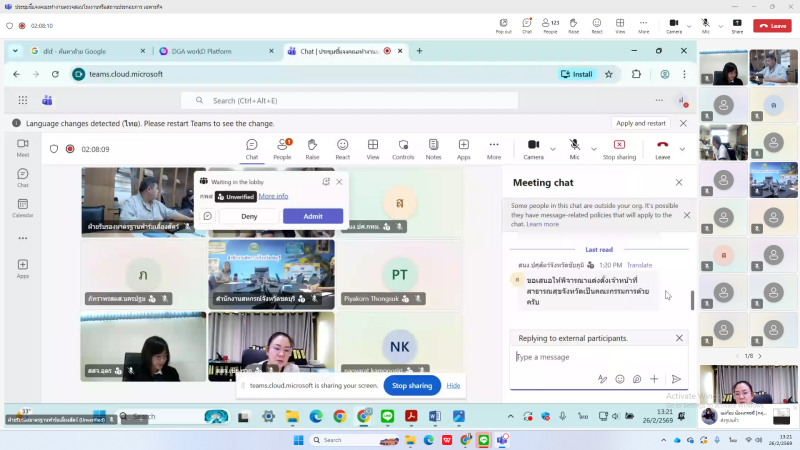Admit the participant waiting in lobby
The image size is (800, 450).
coord(313,216)
